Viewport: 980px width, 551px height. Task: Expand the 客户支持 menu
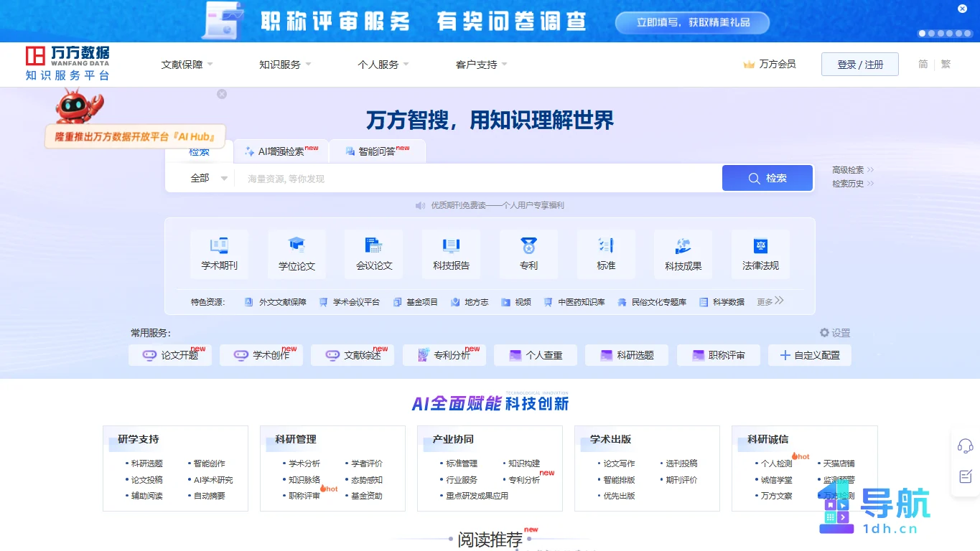click(x=482, y=65)
